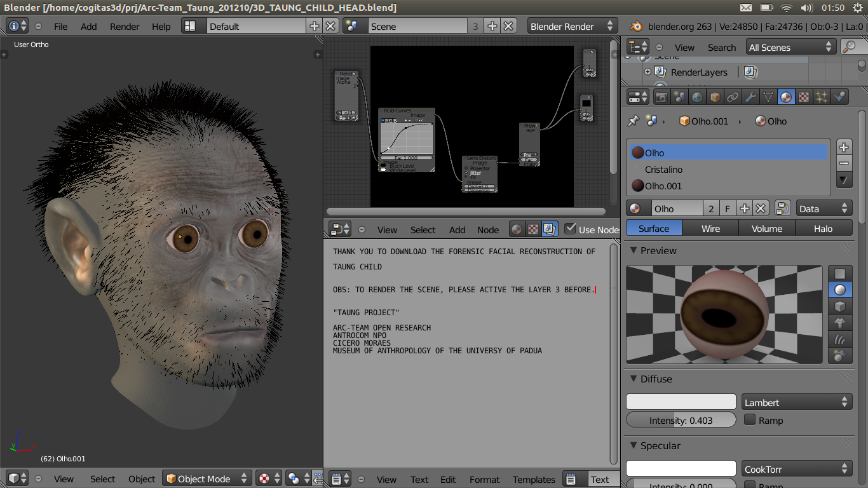Click the Halo button in material panel
This screenshot has width=868, height=488.
coord(824,227)
